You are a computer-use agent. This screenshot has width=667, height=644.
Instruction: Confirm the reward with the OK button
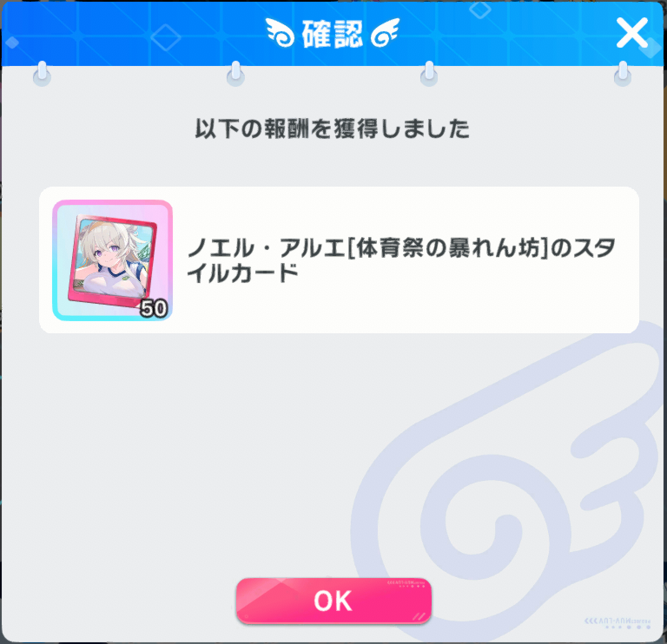[333, 601]
